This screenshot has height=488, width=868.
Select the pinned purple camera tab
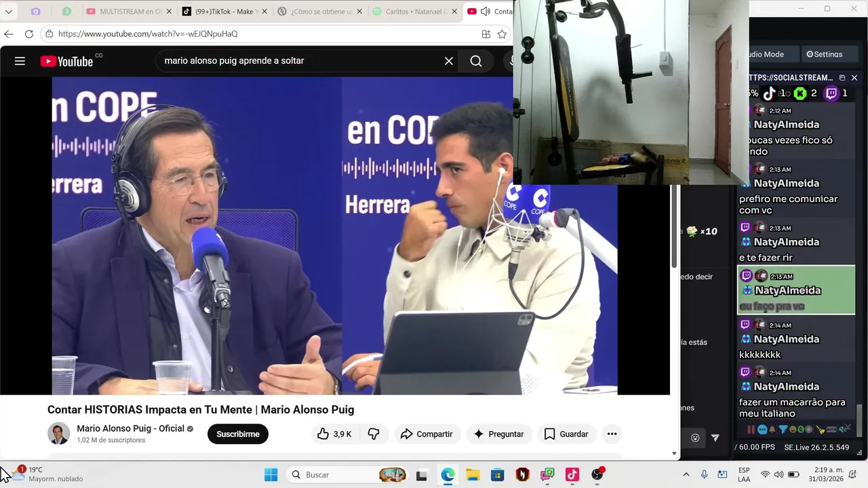[x=36, y=12]
